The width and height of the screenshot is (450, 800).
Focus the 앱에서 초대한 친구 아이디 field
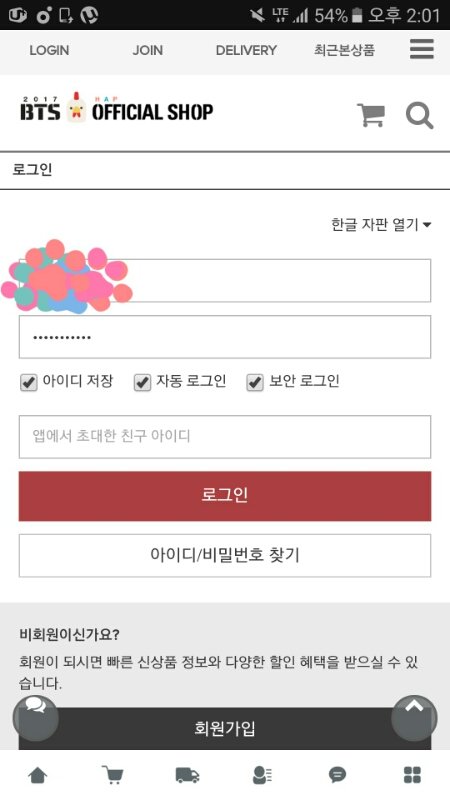click(225, 437)
